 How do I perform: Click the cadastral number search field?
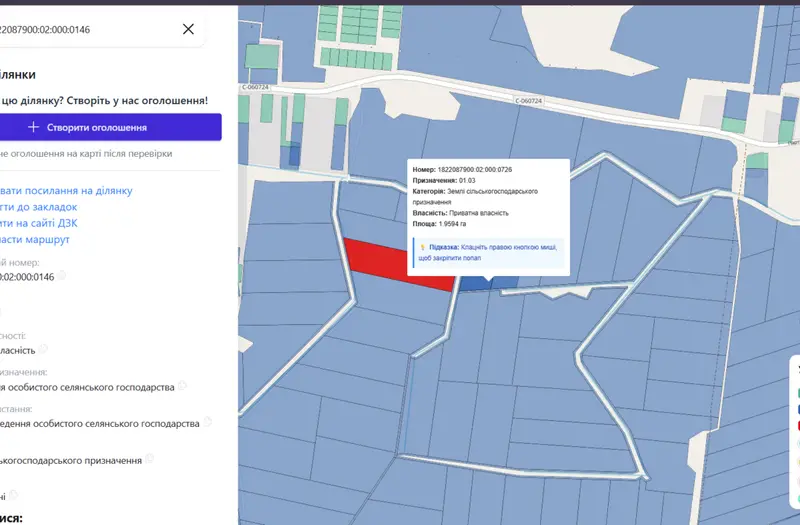[87, 29]
